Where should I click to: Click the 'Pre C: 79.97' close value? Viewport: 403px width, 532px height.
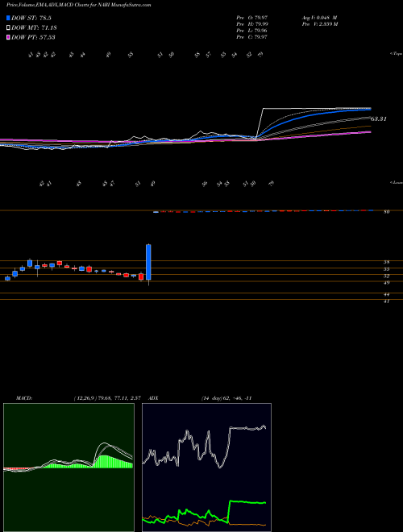251,36
